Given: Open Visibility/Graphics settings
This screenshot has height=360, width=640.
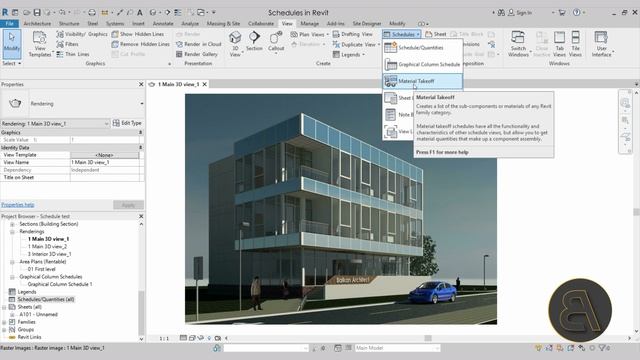Looking at the screenshot, I should coord(82,34).
